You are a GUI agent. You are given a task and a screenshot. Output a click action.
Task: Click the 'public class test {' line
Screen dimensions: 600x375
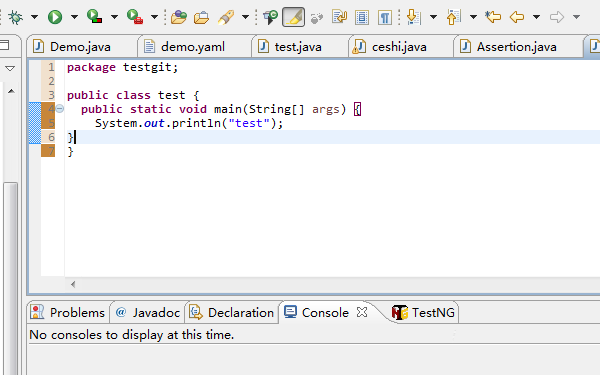133,95
